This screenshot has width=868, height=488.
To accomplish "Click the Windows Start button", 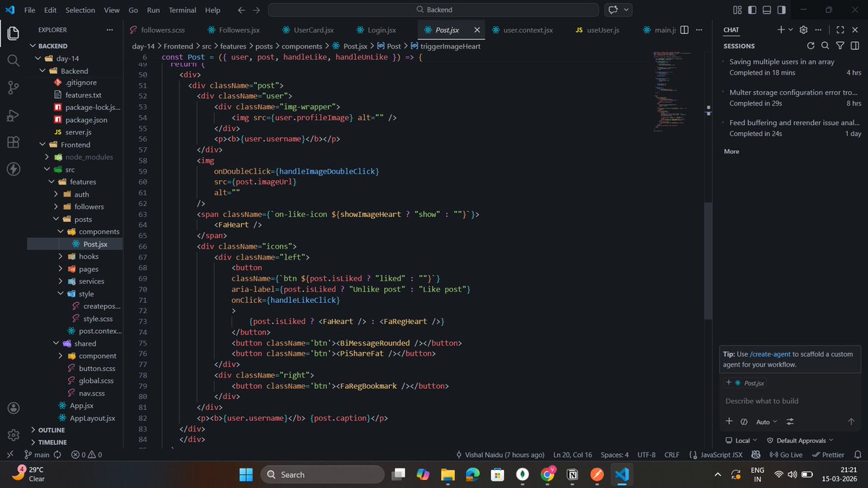I will pos(246,474).
